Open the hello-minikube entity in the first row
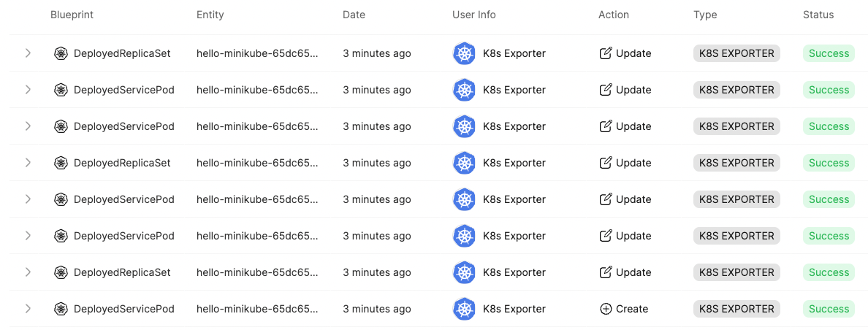The height and width of the screenshot is (330, 868). pos(257,53)
